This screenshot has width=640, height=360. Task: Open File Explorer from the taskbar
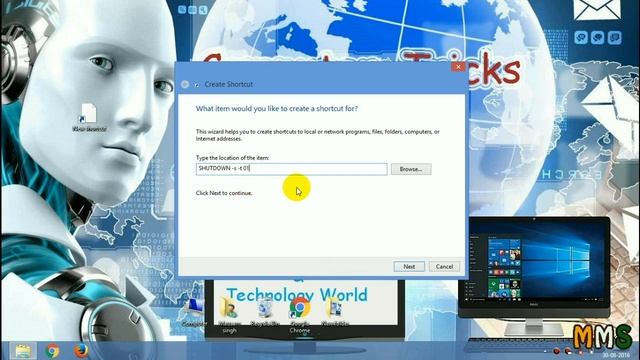point(23,351)
